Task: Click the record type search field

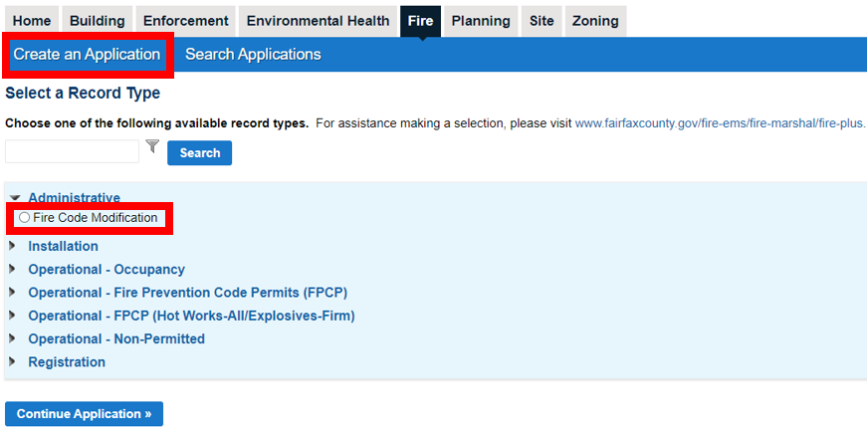Action: [x=72, y=151]
